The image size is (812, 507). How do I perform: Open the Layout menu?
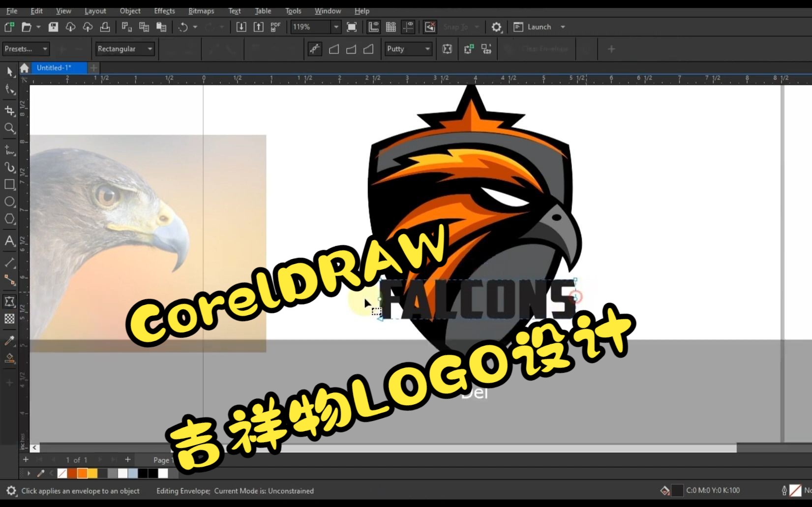point(95,11)
